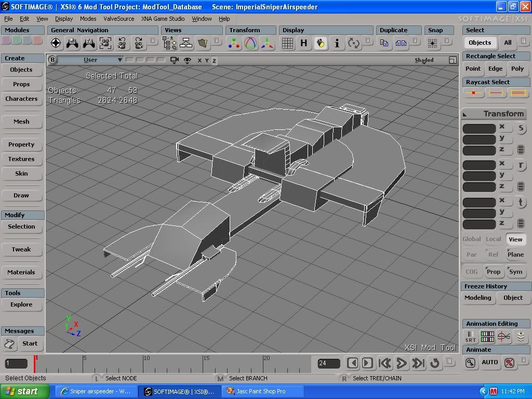Open the File menu

pyautogui.click(x=8, y=19)
